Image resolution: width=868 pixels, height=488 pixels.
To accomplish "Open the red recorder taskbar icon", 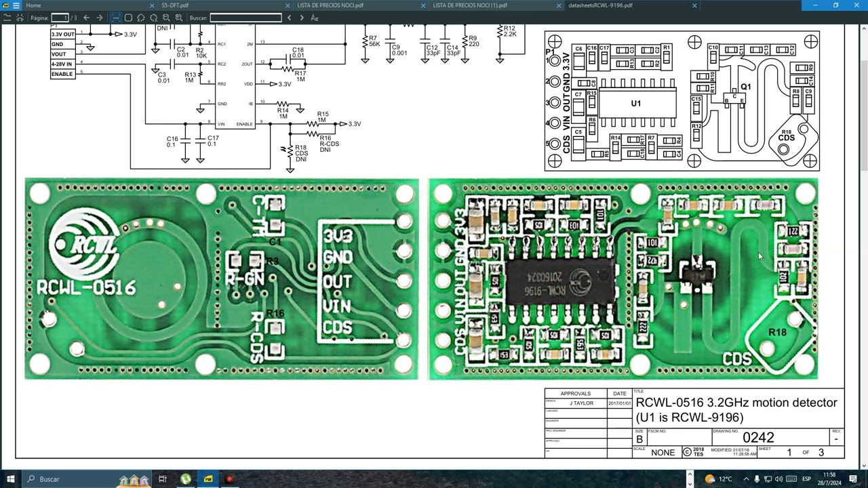I will point(230,479).
